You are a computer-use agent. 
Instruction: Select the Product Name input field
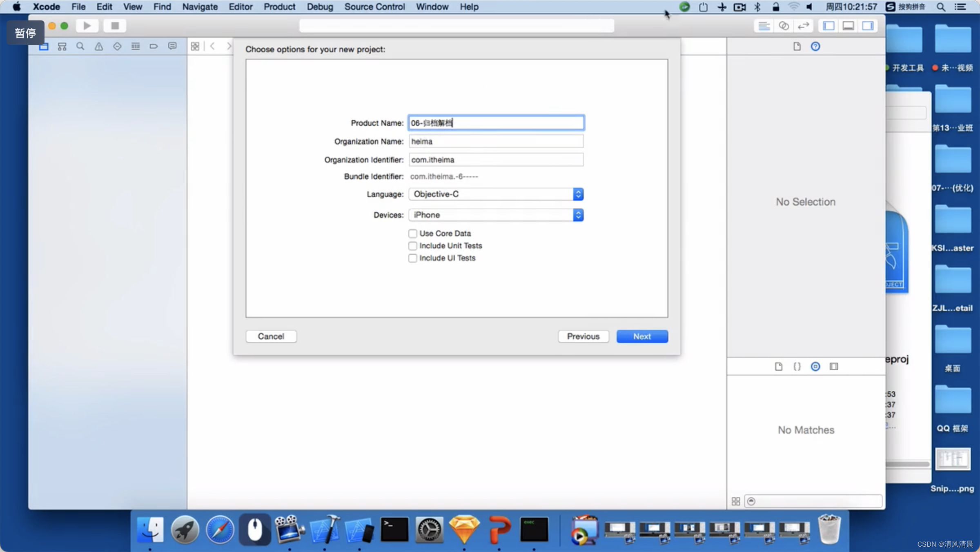(x=495, y=122)
